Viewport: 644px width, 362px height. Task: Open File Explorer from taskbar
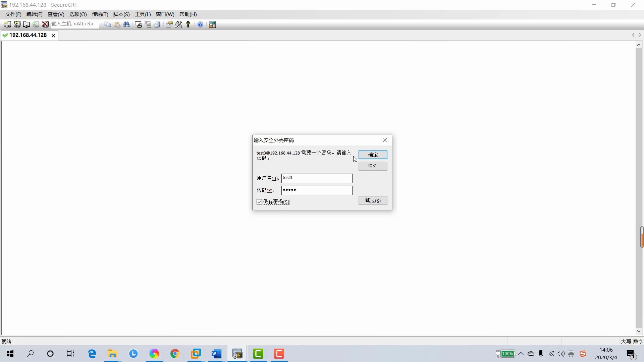[112, 354]
